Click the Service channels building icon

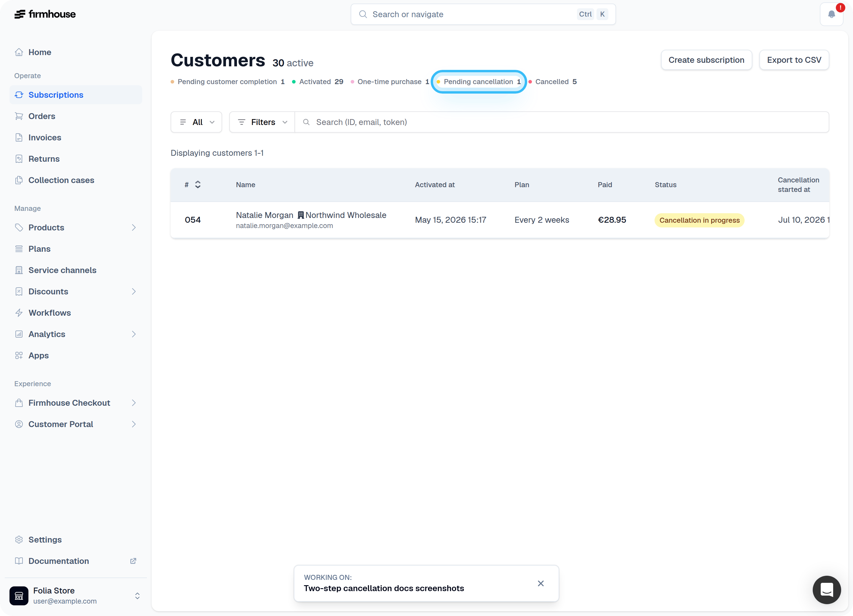(x=19, y=270)
